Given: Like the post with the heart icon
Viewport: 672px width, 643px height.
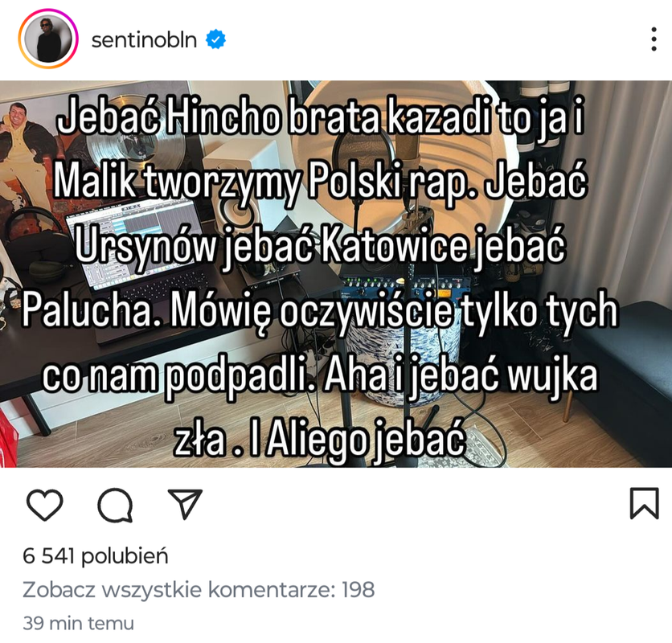Looking at the screenshot, I should (44, 505).
